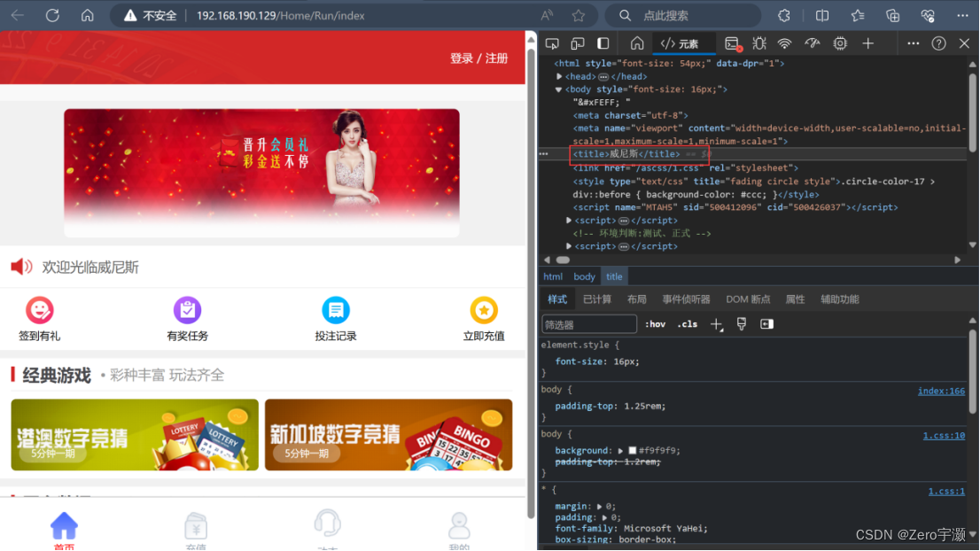Open the Performance gauge icon tab
Viewport: 980px width, 551px height.
point(813,43)
